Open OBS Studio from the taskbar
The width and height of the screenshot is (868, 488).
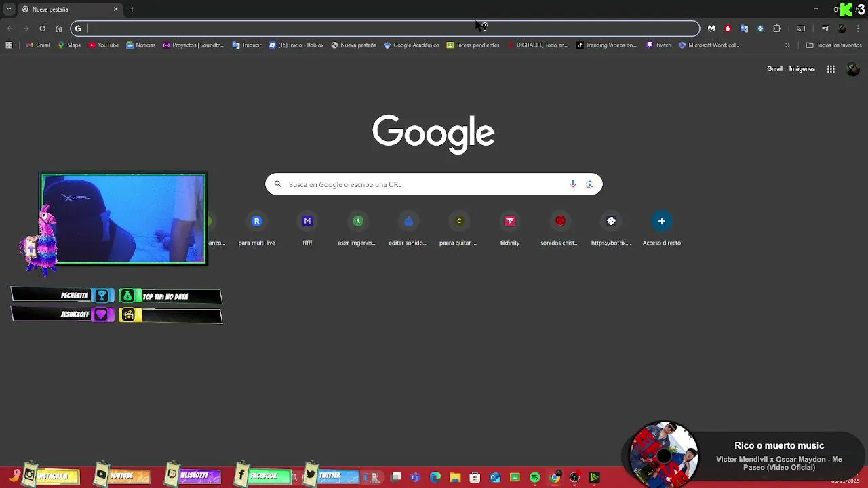coord(575,477)
